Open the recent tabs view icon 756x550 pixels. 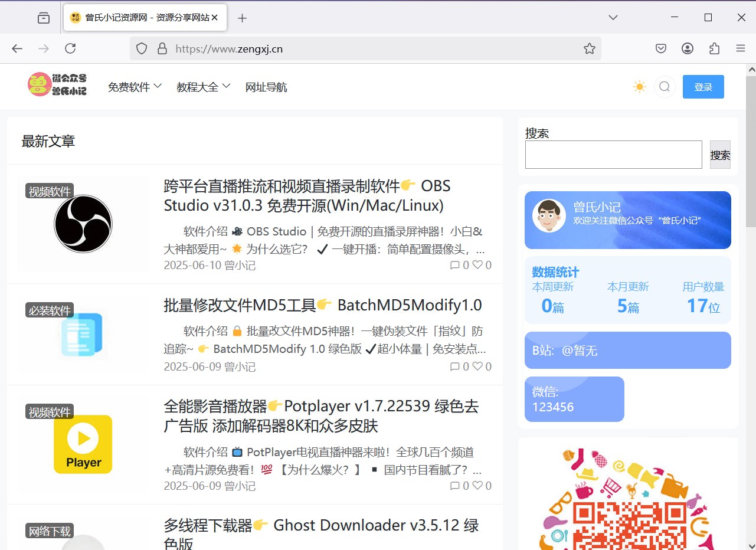point(44,18)
